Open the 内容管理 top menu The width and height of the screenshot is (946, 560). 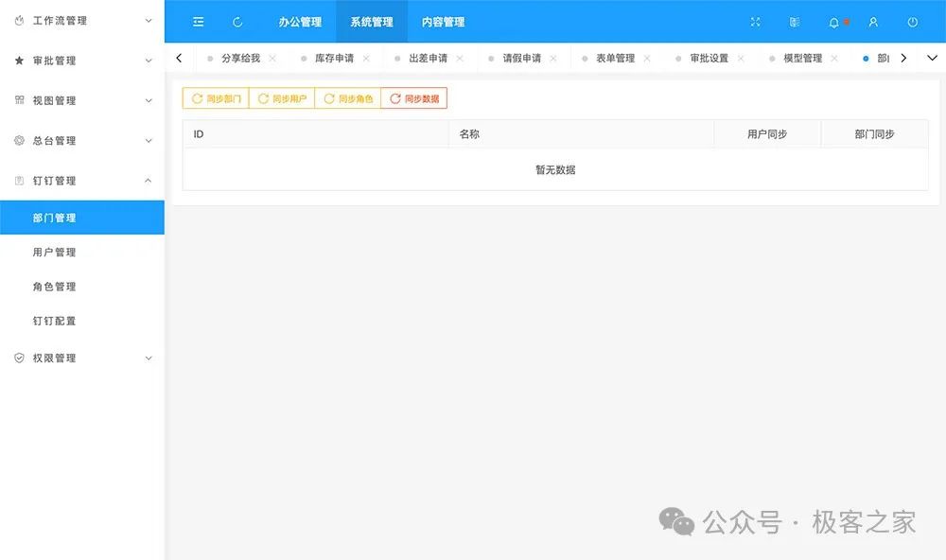443,22
